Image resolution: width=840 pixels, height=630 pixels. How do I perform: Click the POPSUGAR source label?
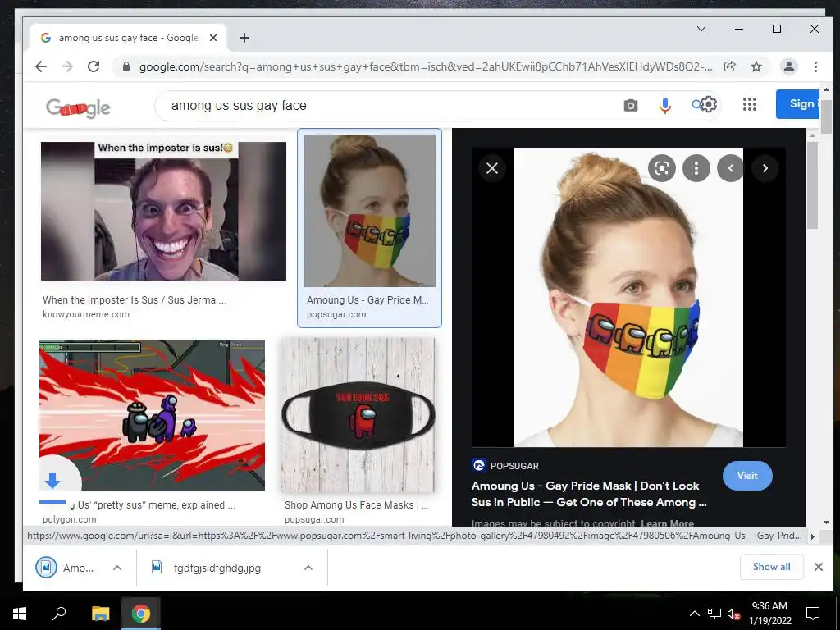pyautogui.click(x=514, y=466)
